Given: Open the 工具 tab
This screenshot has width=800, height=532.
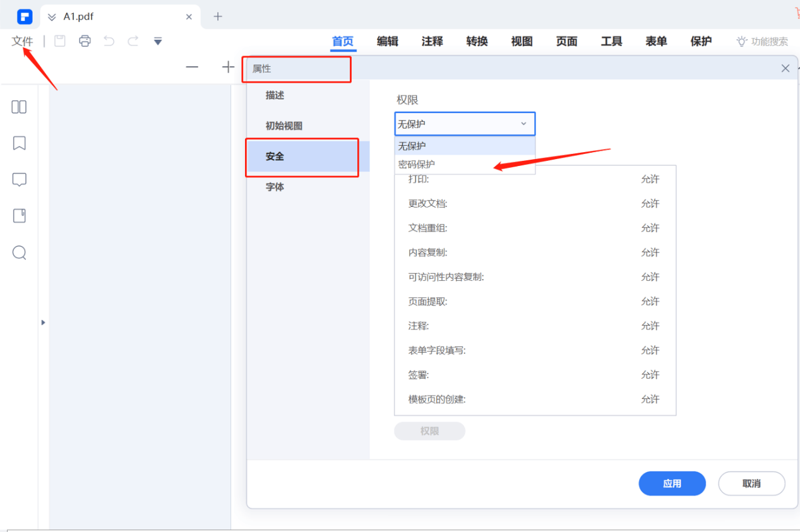Looking at the screenshot, I should click(612, 42).
